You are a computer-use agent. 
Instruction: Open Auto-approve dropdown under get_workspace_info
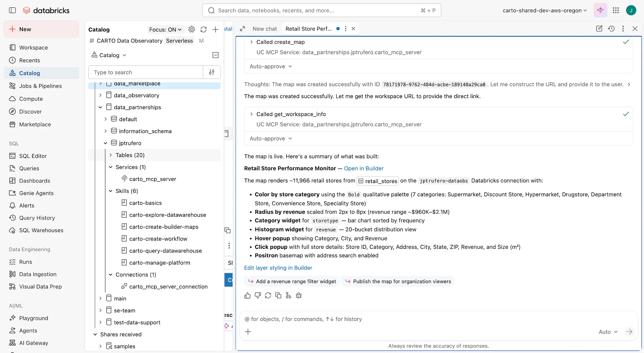click(x=271, y=138)
